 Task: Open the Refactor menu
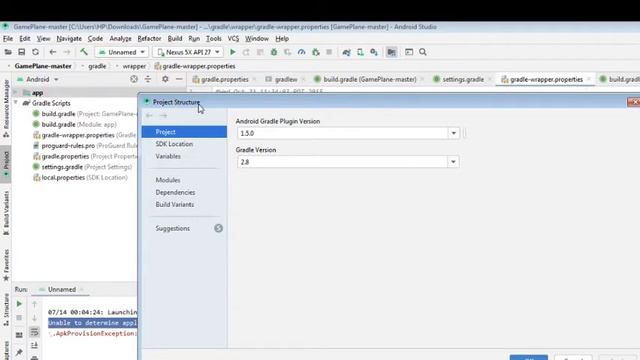pyautogui.click(x=149, y=39)
